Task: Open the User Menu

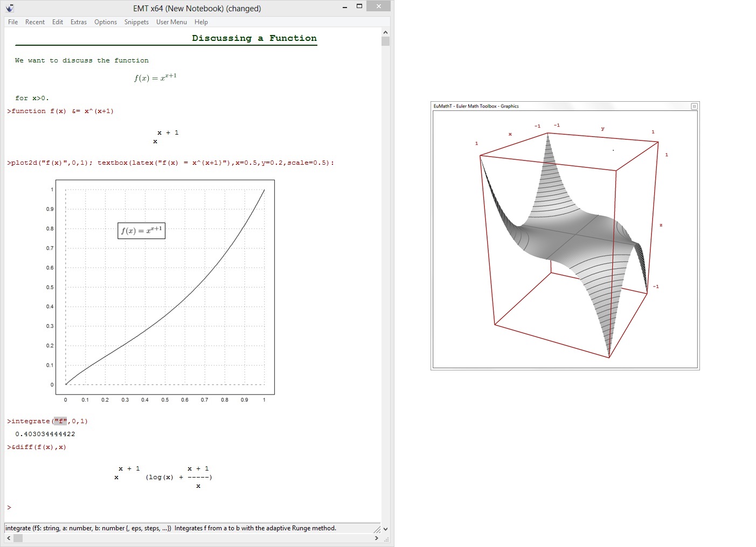Action: (x=171, y=22)
